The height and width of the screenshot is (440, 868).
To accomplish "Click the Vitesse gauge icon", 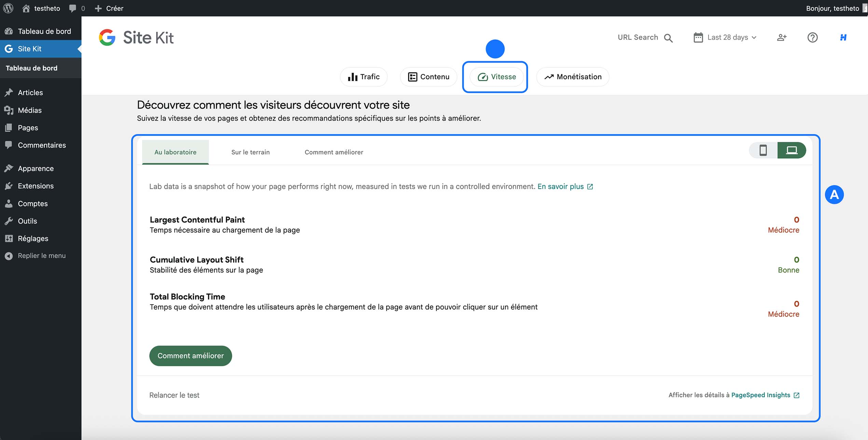I will (x=482, y=77).
